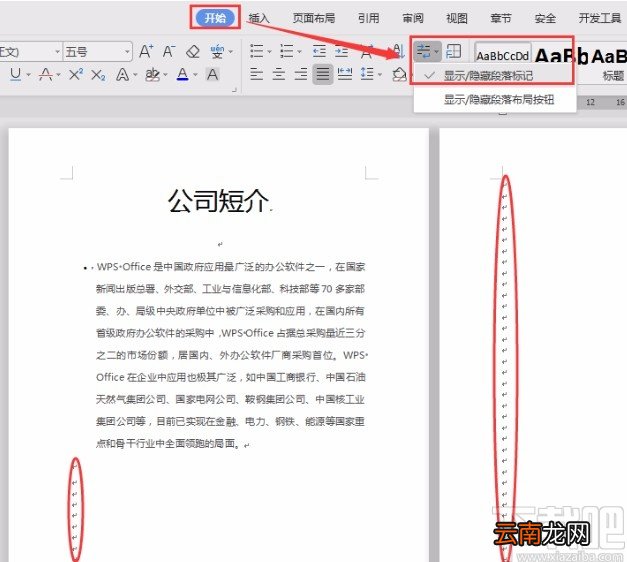Expand paragraph marks dropdown arrow
The height and width of the screenshot is (562, 627).
pyautogui.click(x=436, y=52)
